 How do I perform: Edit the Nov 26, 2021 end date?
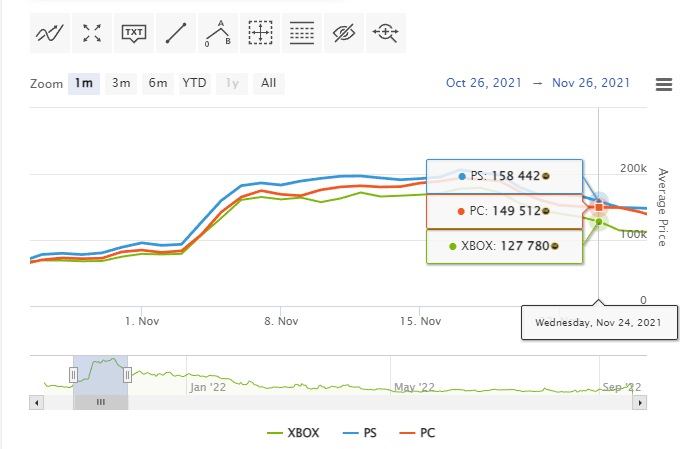(x=591, y=83)
